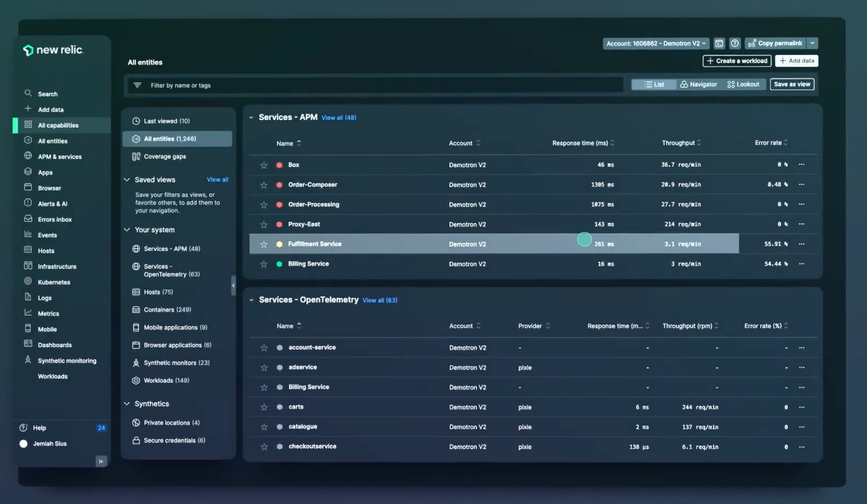Screen dimensions: 867x504
Task: Click the Coverage gaps icon option
Action: [136, 156]
